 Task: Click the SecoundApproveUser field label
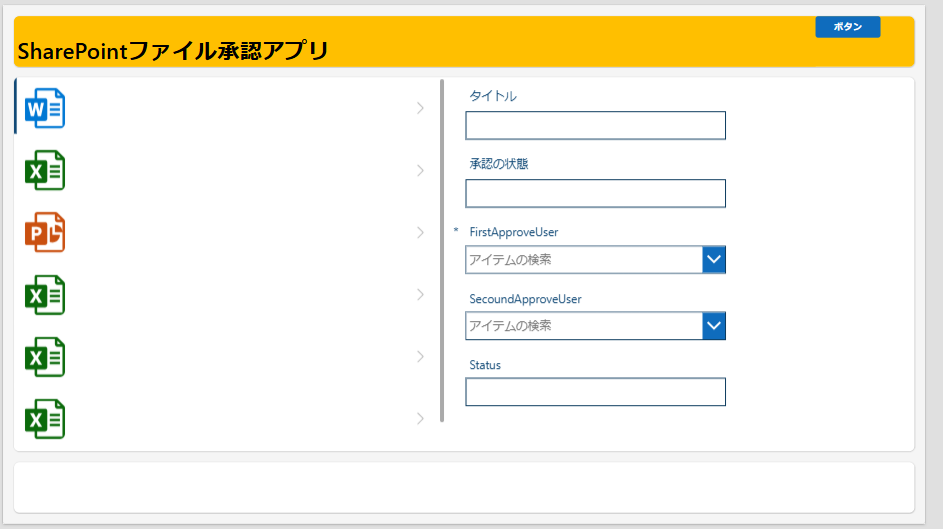point(525,299)
